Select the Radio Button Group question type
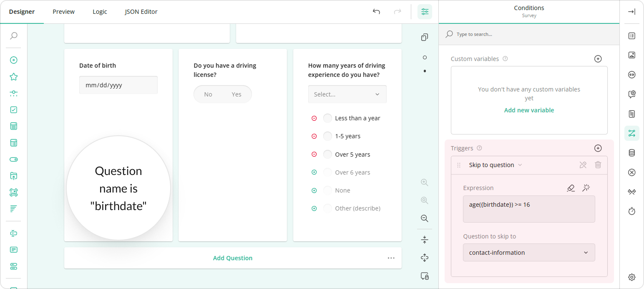The height and width of the screenshot is (289, 644). pos(13,60)
